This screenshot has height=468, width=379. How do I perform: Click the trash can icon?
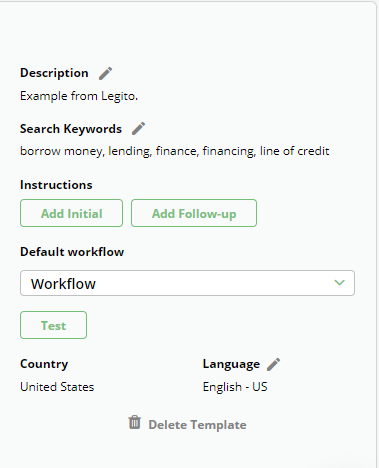(x=135, y=422)
